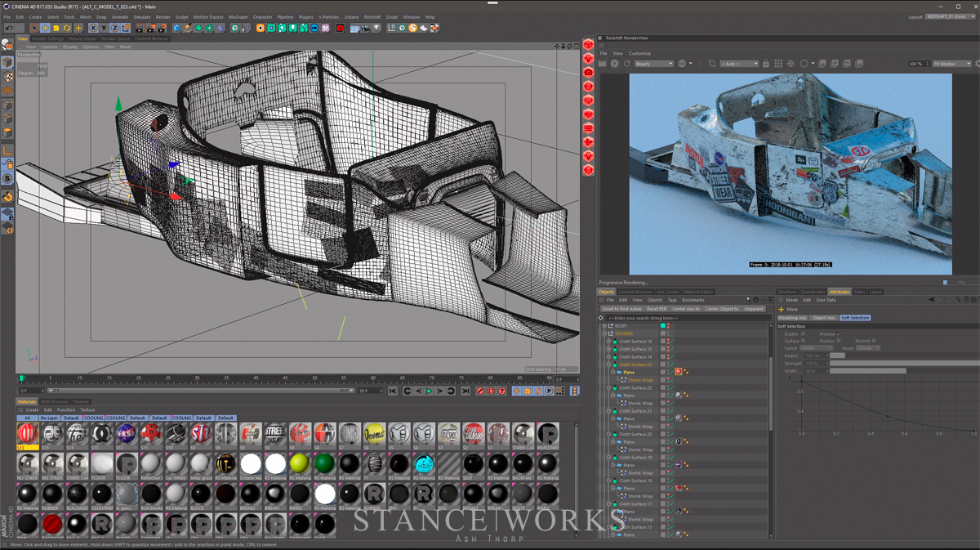Expand the BODY null object

coord(604,326)
